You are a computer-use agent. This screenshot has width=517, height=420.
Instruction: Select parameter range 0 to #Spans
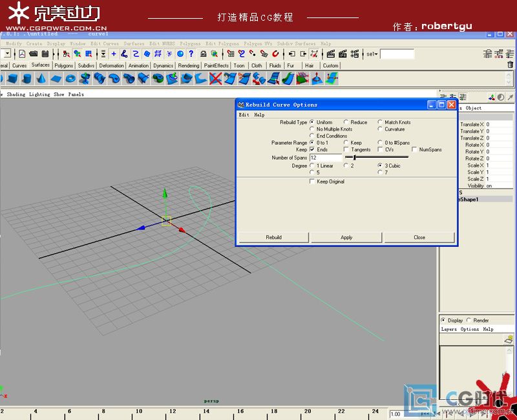[380, 142]
